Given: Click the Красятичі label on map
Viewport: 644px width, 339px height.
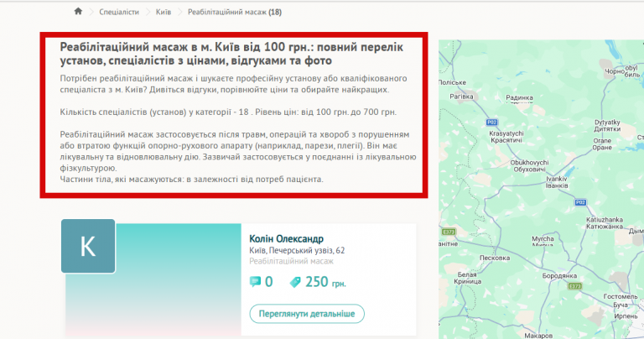Looking at the screenshot, I should click(x=506, y=140).
